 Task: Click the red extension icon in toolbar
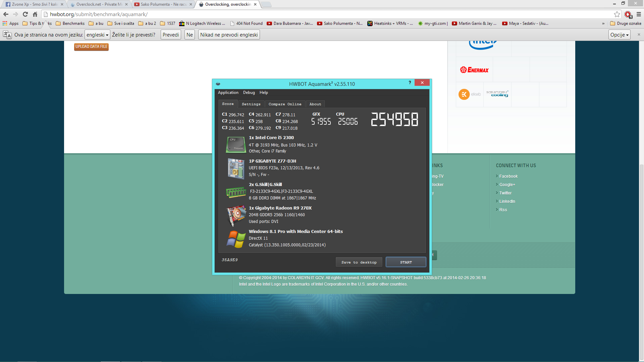628,14
